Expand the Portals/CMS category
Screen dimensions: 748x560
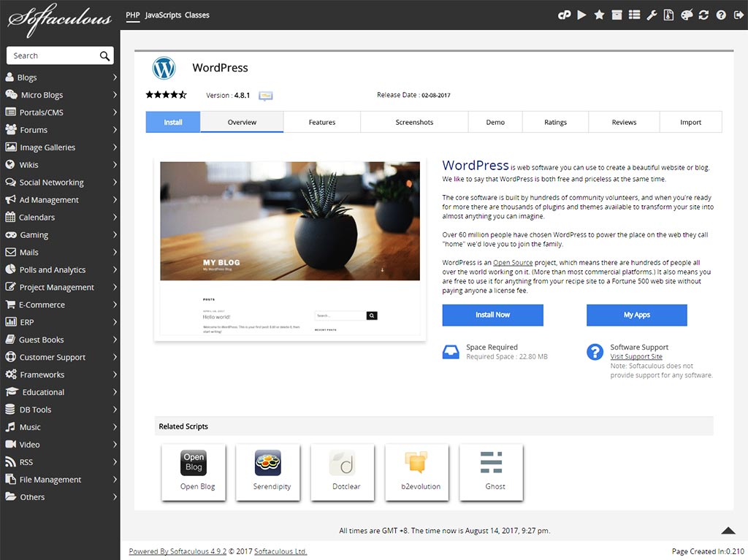[60, 112]
